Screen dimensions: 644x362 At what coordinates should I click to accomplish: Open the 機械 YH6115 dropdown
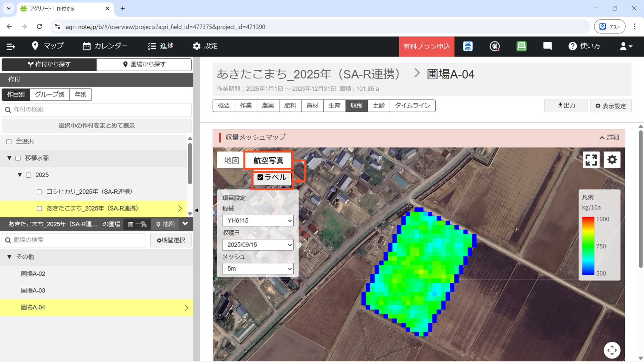pyautogui.click(x=258, y=221)
